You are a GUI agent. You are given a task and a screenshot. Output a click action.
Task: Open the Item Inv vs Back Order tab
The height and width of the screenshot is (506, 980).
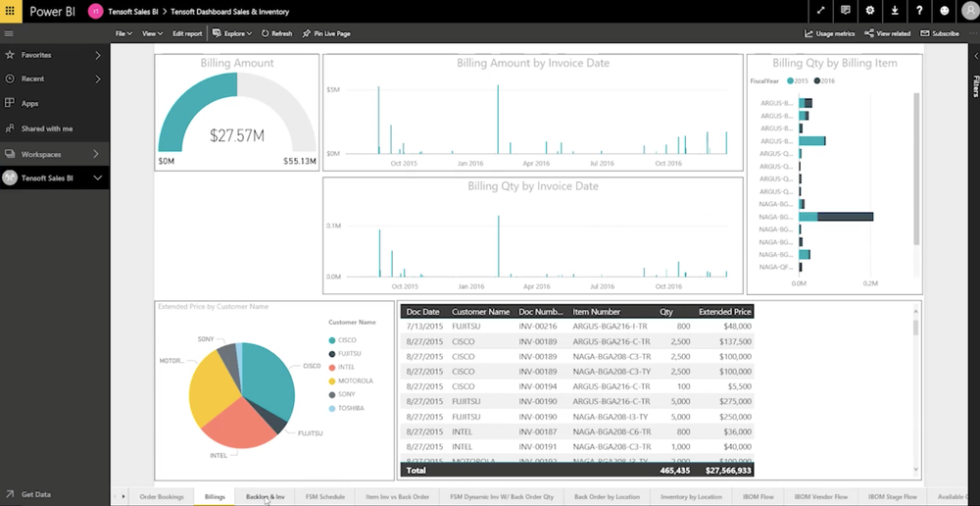[398, 496]
